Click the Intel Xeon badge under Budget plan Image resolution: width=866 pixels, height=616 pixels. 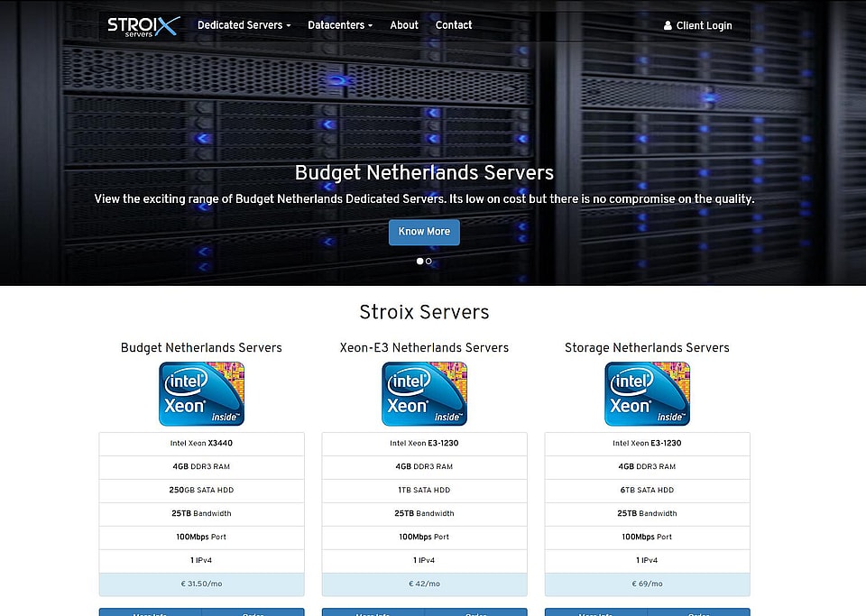click(x=201, y=393)
